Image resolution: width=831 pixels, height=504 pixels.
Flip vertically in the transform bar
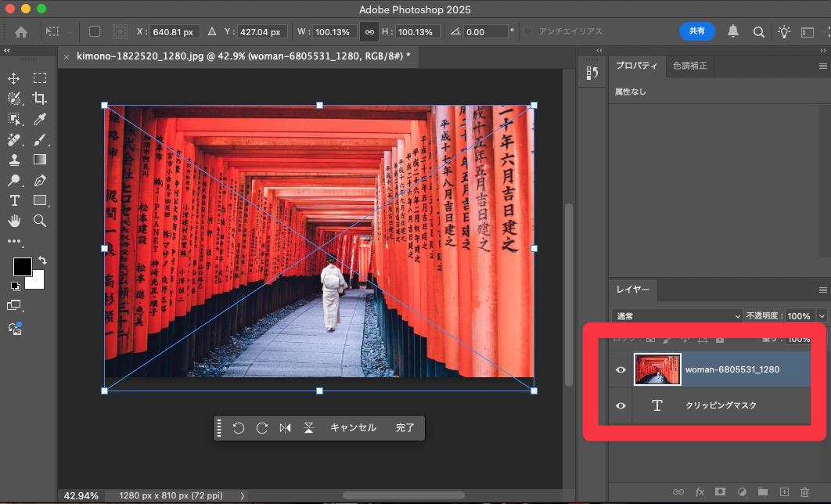308,427
